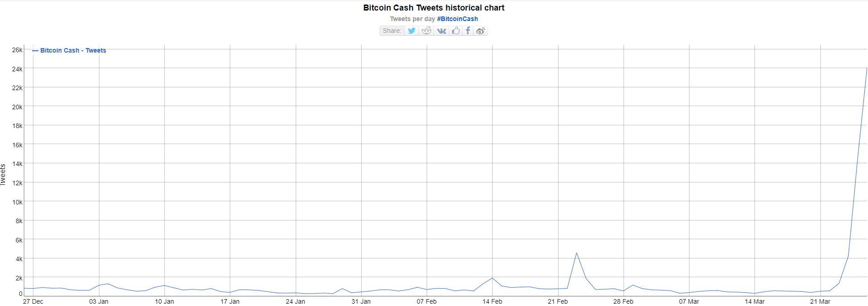Click the Share label button
Screen dimensions: 868x306
[x=392, y=31]
